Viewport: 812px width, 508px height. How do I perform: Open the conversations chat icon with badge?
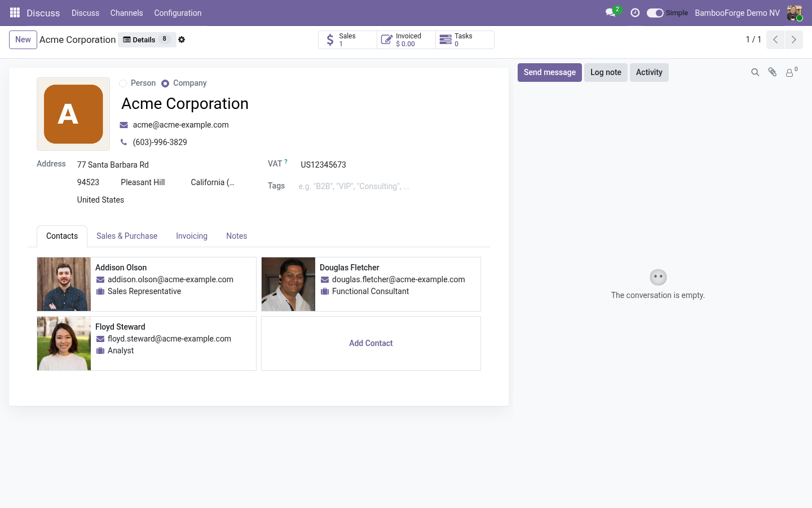click(612, 12)
